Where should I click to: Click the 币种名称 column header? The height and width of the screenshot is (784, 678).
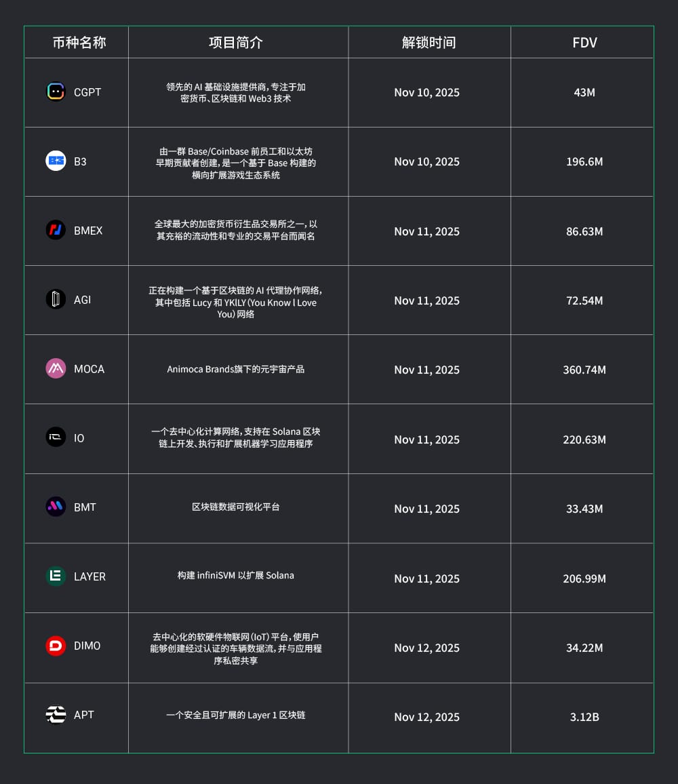click(79, 43)
